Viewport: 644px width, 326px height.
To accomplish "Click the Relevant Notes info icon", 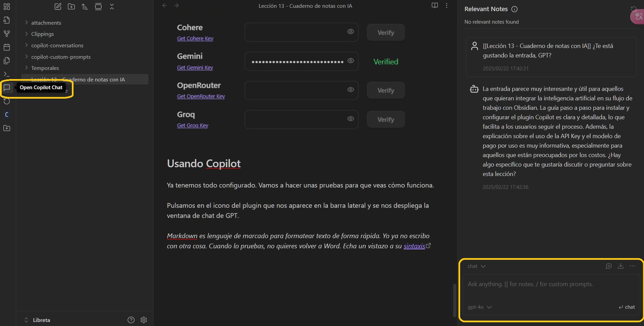I will (x=514, y=9).
